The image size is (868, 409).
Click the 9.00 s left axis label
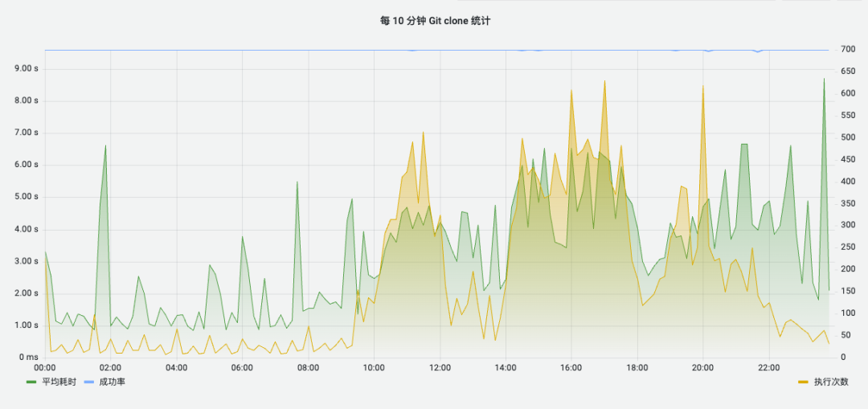click(x=27, y=69)
